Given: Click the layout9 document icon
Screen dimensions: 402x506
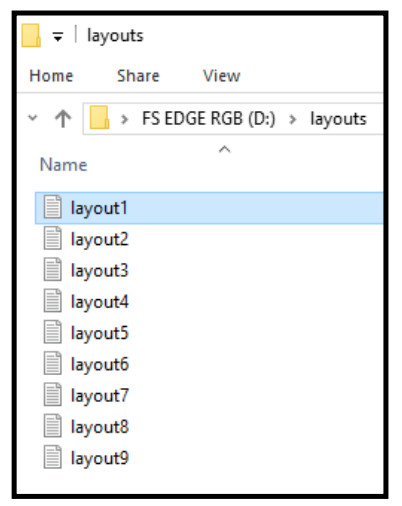Looking at the screenshot, I should tap(53, 457).
